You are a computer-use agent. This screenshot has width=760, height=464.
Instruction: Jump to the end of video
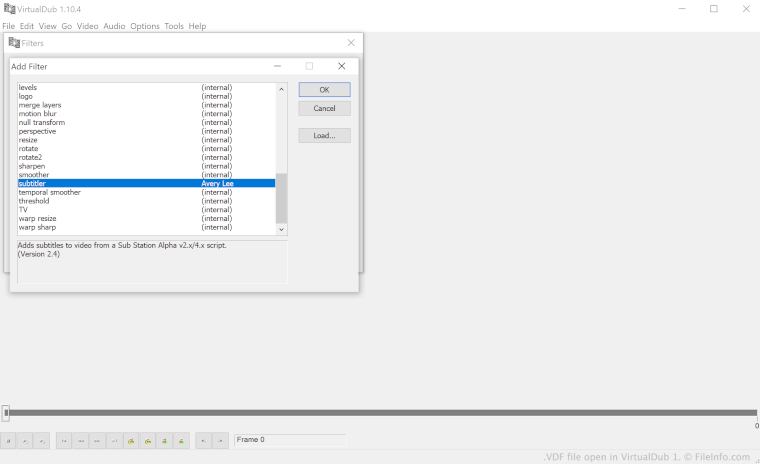115,440
